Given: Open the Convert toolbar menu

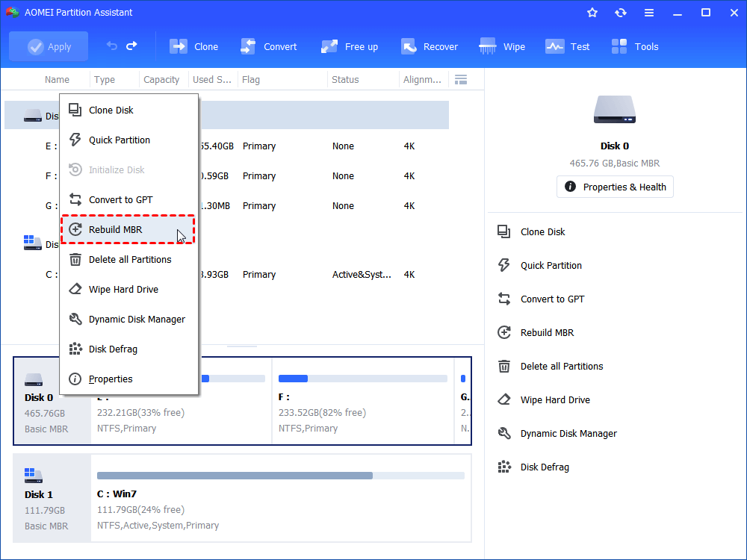Looking at the screenshot, I should [x=268, y=46].
